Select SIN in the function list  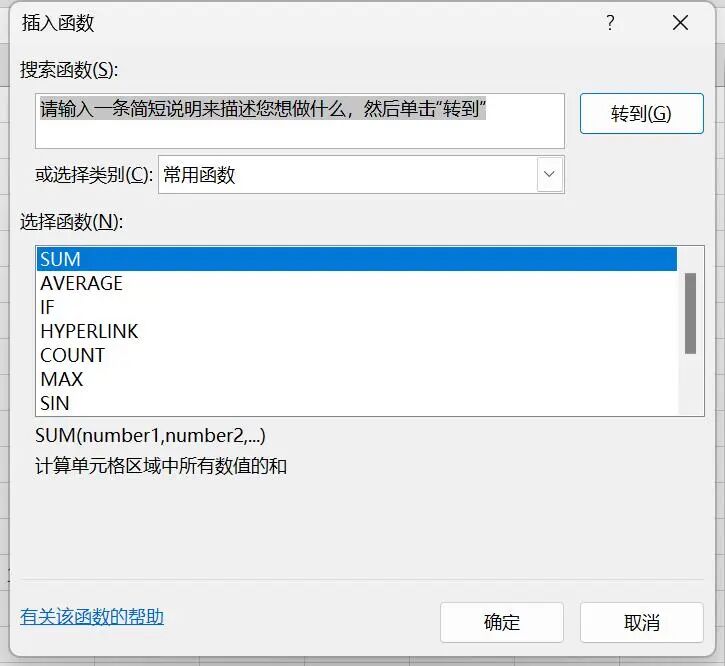click(x=356, y=403)
